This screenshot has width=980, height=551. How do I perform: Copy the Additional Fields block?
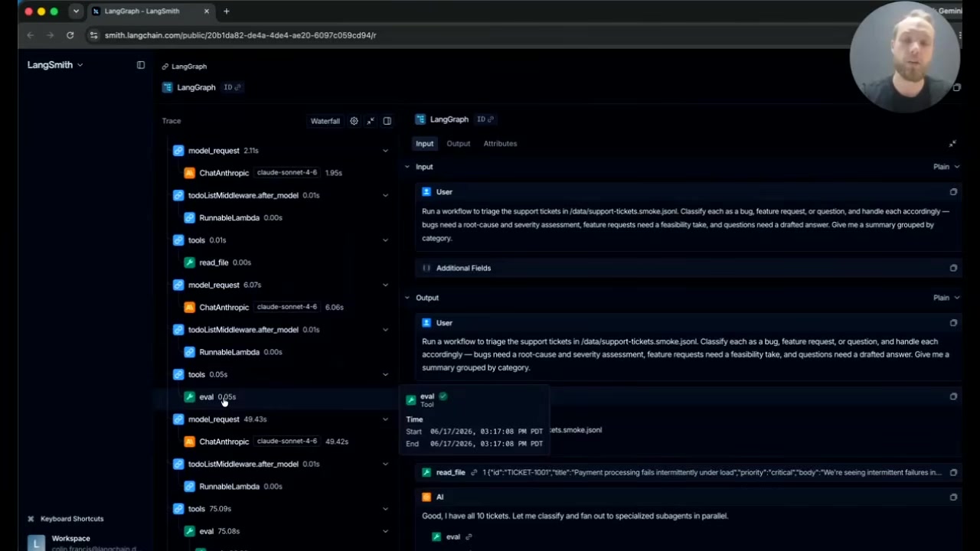[x=953, y=268]
